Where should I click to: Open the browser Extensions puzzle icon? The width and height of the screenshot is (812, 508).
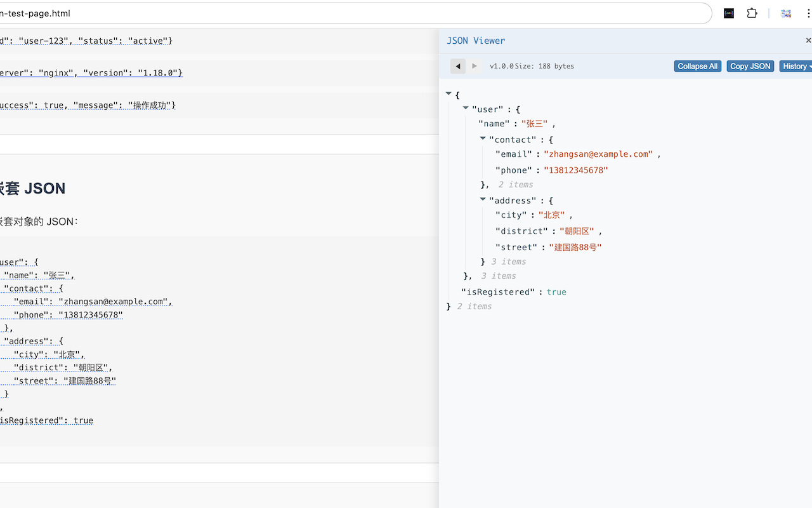tap(752, 13)
